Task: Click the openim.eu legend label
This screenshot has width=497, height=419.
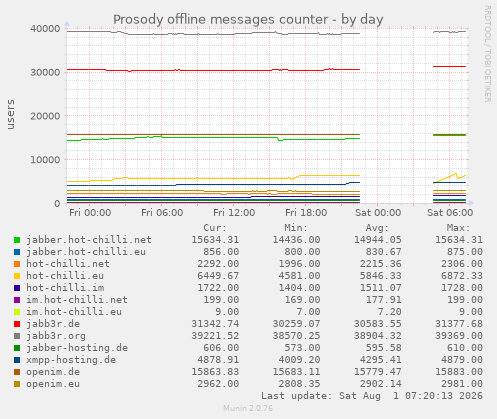Action: click(x=53, y=384)
